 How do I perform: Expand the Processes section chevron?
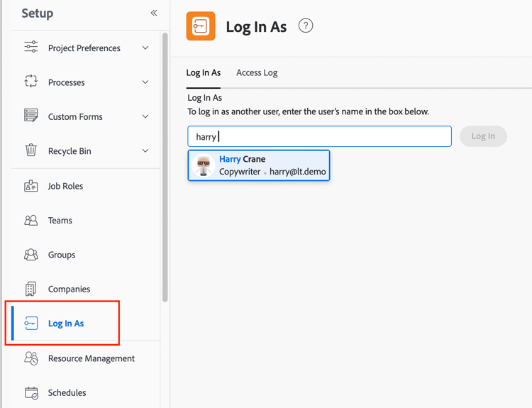(x=145, y=82)
